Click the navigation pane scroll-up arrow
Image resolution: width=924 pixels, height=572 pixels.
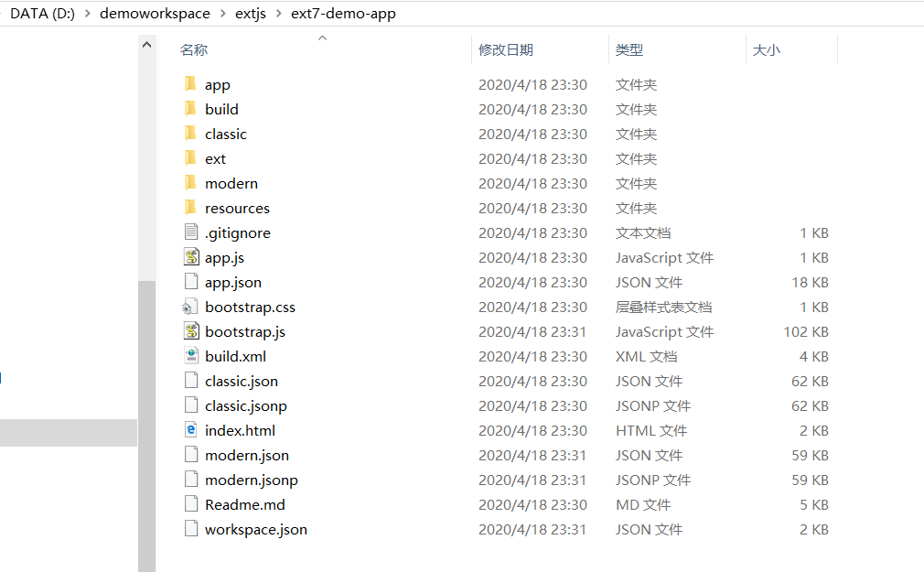(146, 45)
